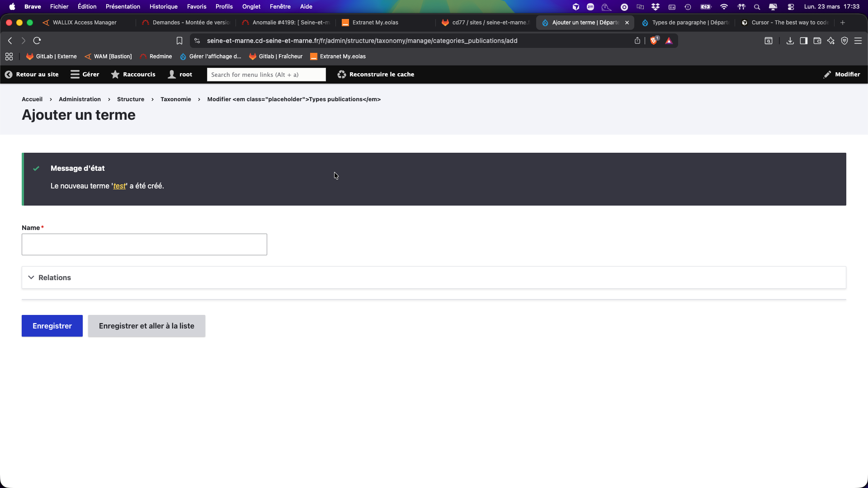Switch to Types de paragraphe tab
Screen dimensions: 868x488
tap(685, 23)
